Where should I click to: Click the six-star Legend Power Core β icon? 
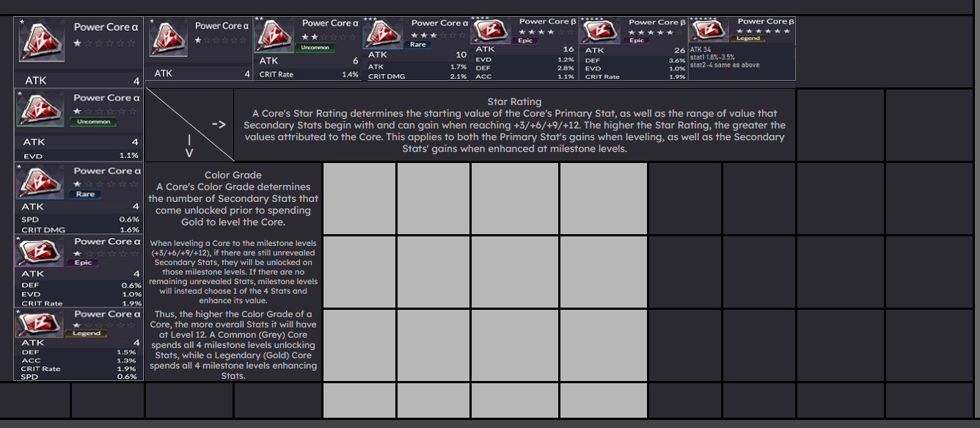tap(710, 31)
